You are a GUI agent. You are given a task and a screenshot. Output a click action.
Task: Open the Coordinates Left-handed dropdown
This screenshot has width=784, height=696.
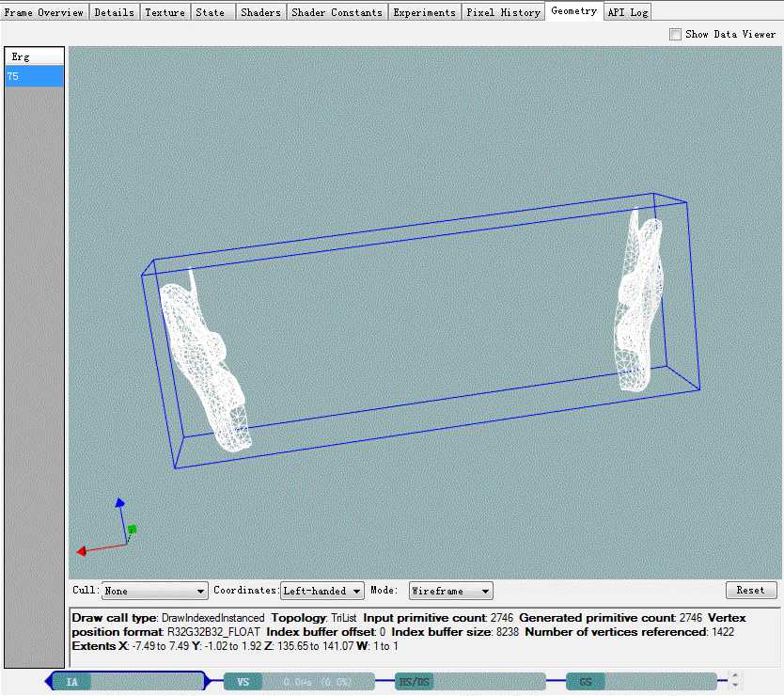click(x=322, y=591)
